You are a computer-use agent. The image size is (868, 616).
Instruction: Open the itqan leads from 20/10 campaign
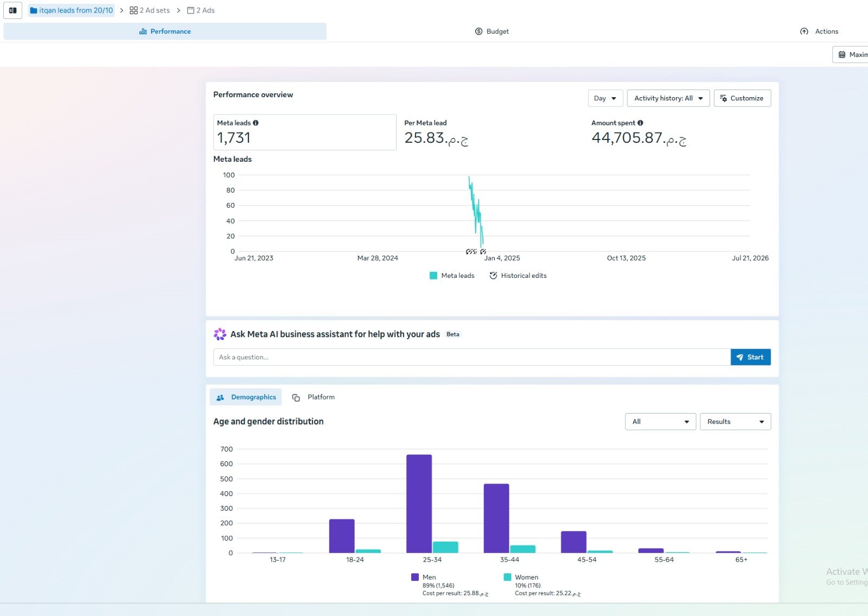coord(72,10)
